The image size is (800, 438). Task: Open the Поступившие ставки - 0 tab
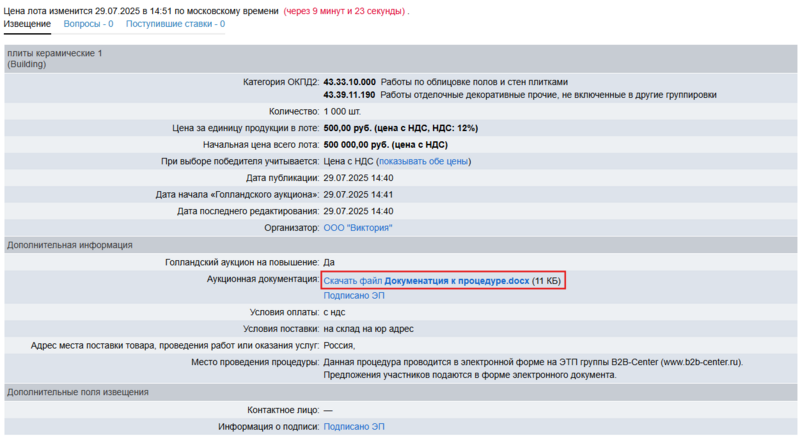(175, 23)
